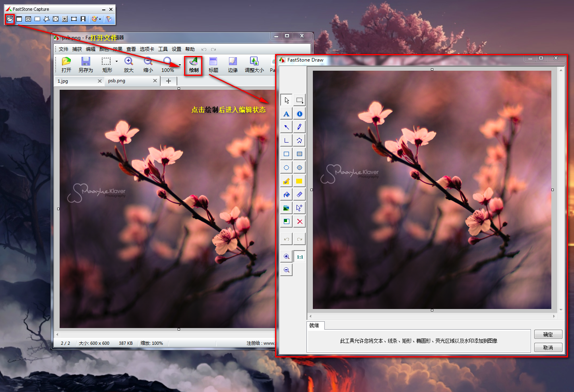
Task: Select the rectangular selection tool in Draw
Action: point(299,100)
